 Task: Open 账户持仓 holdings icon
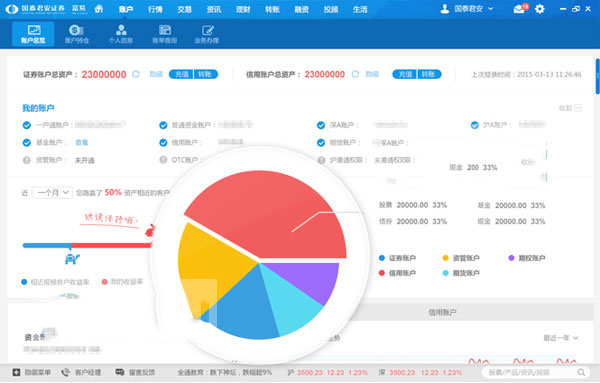[x=77, y=34]
